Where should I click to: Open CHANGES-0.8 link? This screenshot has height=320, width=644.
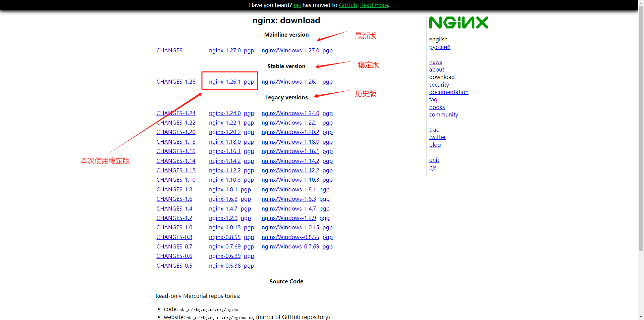174,237
